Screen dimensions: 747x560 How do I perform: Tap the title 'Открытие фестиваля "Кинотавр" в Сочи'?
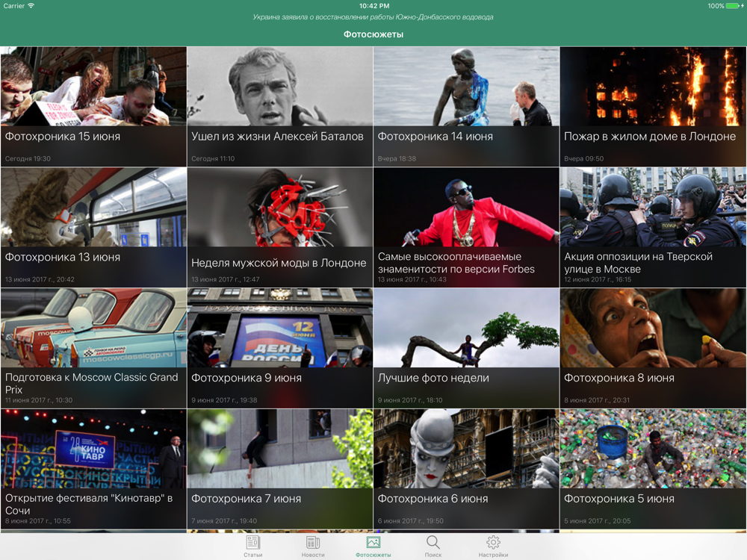(89, 504)
